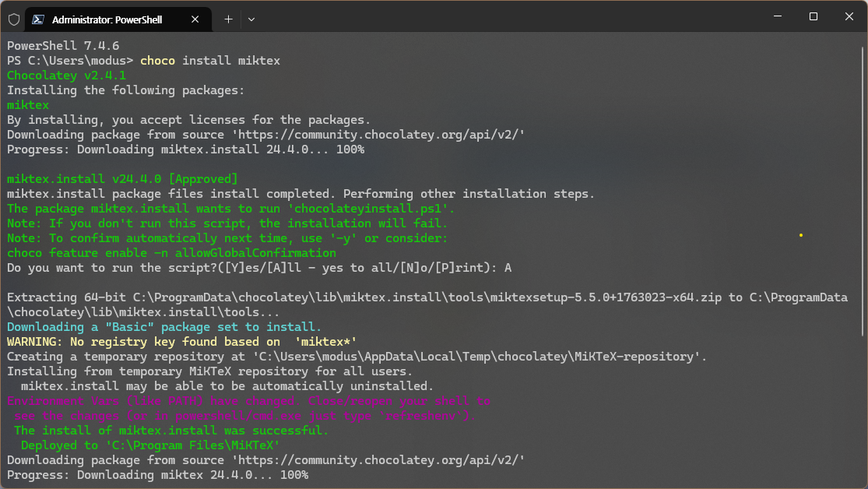The width and height of the screenshot is (868, 489).
Task: Click the 'miktex.install v24.4.0 [Approved]' line
Action: [x=122, y=179]
